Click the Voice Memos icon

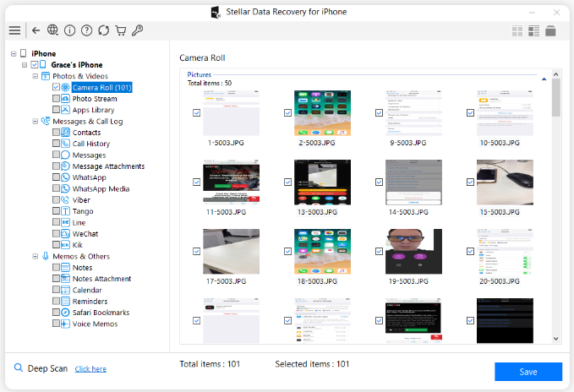point(66,324)
